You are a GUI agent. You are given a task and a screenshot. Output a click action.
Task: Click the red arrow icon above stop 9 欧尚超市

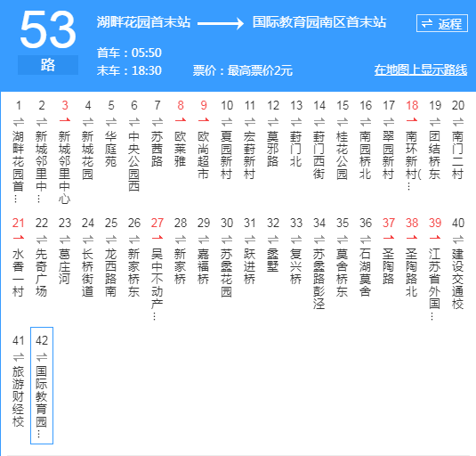(x=204, y=120)
